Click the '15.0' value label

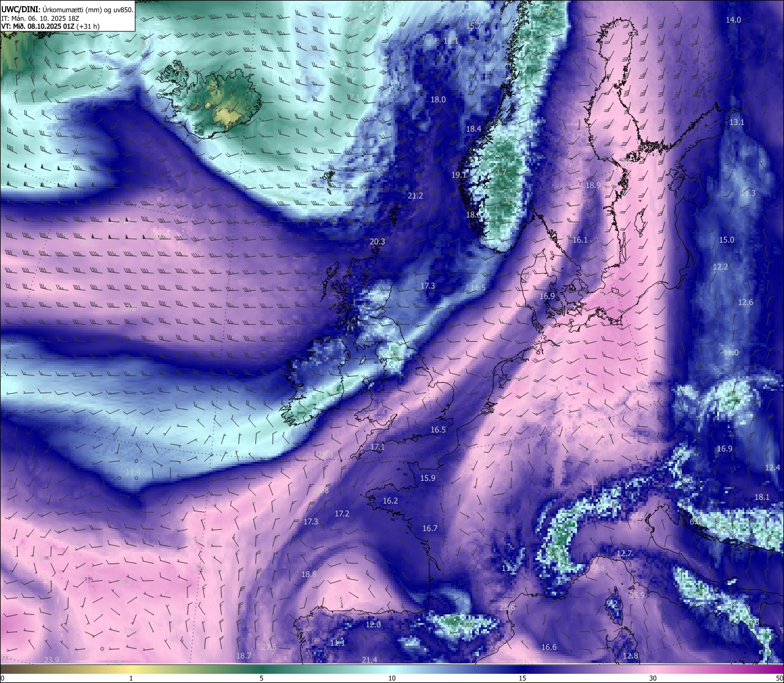point(726,240)
